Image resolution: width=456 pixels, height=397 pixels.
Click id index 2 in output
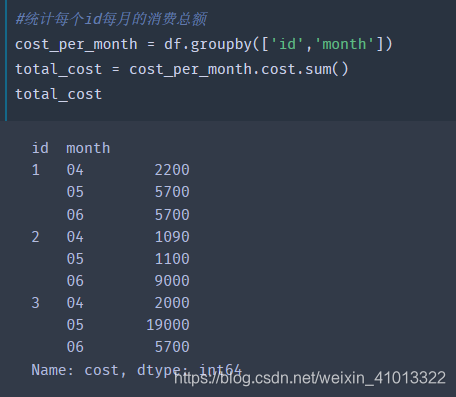[x=36, y=237]
